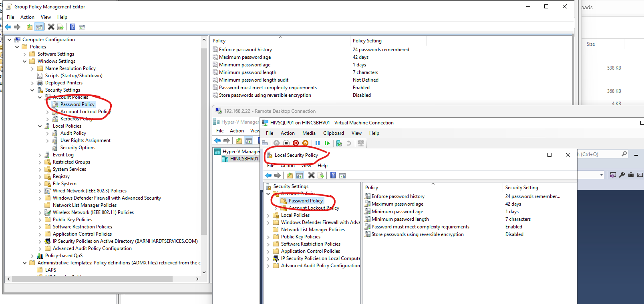644x304 pixels.
Task: Click Export List icon in Group Policy toolbar
Action: tap(60, 27)
